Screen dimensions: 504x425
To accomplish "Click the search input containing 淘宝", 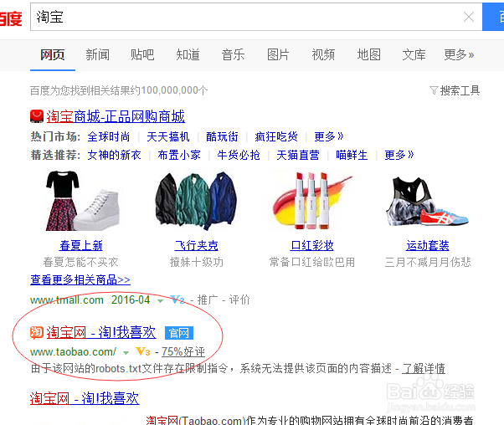I will click(256, 17).
